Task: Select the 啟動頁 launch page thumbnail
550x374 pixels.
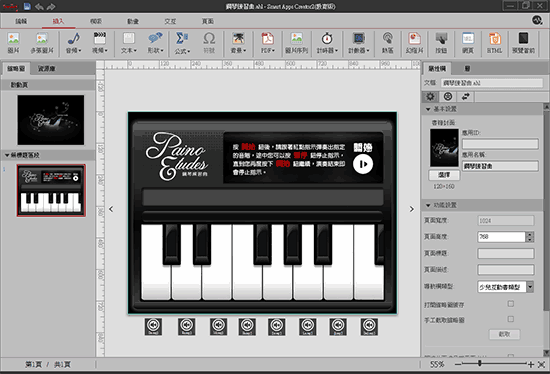Action: [x=51, y=120]
